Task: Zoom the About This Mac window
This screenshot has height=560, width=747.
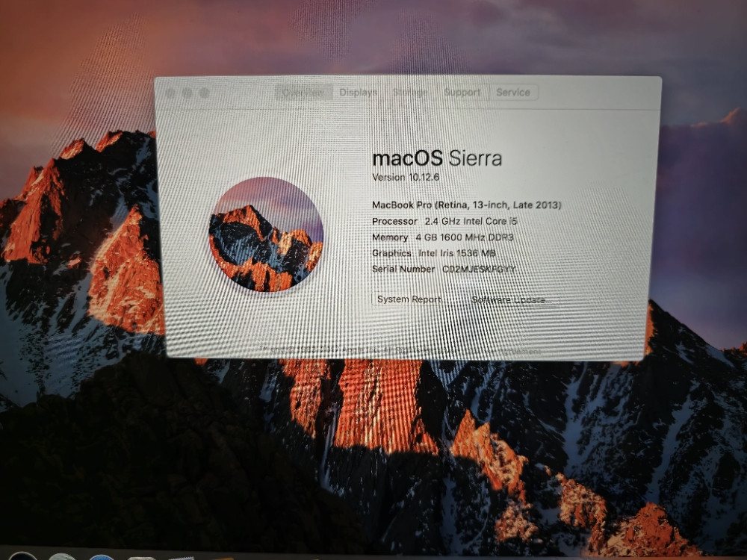Action: 204,93
